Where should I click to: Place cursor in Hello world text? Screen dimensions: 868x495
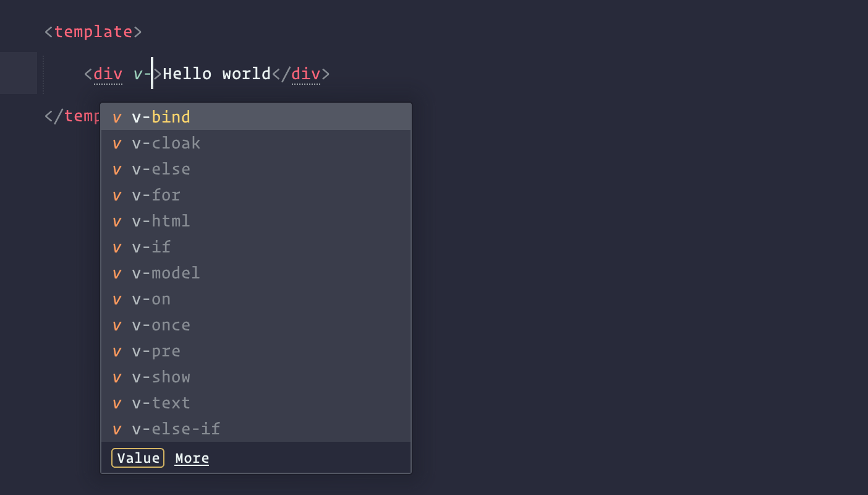[x=217, y=74]
